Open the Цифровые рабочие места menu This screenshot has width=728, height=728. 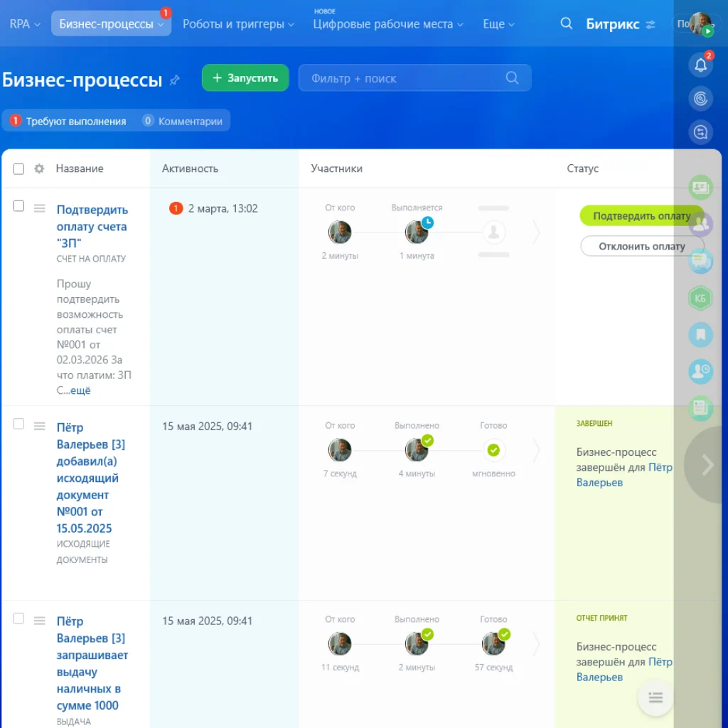pyautogui.click(x=387, y=23)
